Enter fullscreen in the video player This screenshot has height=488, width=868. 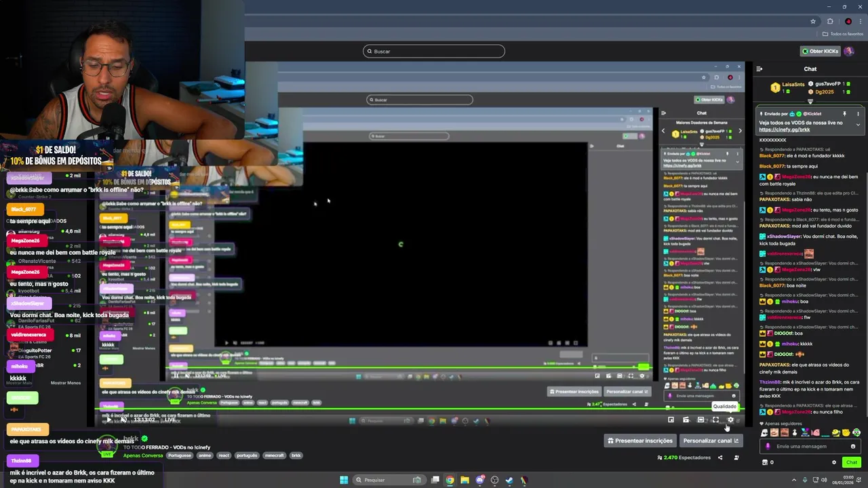(x=715, y=420)
